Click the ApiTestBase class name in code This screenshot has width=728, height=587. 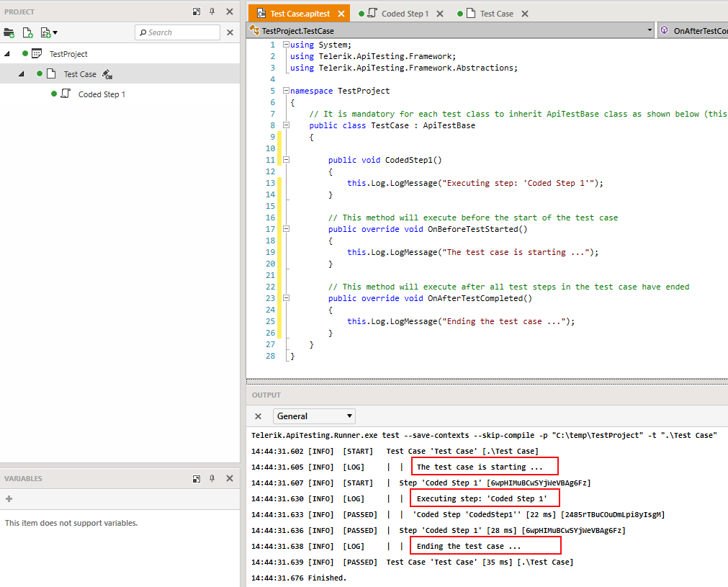[x=449, y=125]
